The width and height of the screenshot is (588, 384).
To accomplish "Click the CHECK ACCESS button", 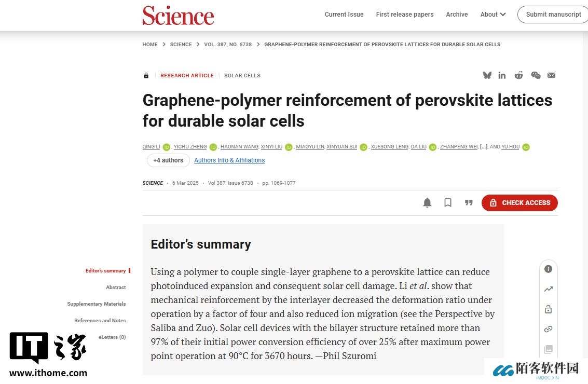I will [x=519, y=203].
